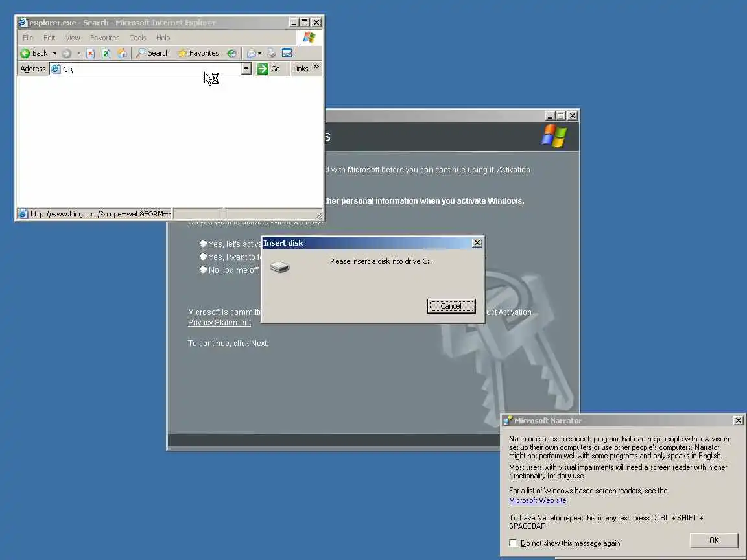The height and width of the screenshot is (560, 747).
Task: Grab the Internet Explorer window resize grip
Action: (x=319, y=216)
